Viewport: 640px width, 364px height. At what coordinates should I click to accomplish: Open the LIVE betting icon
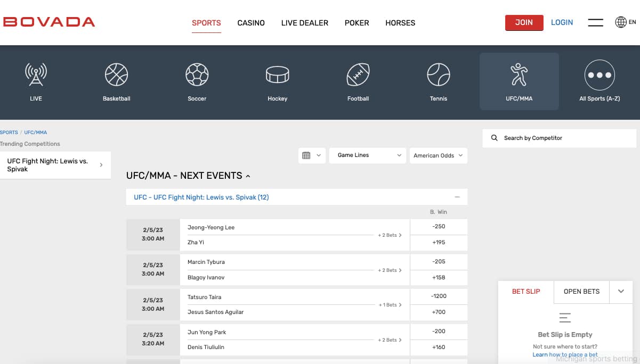click(x=36, y=75)
